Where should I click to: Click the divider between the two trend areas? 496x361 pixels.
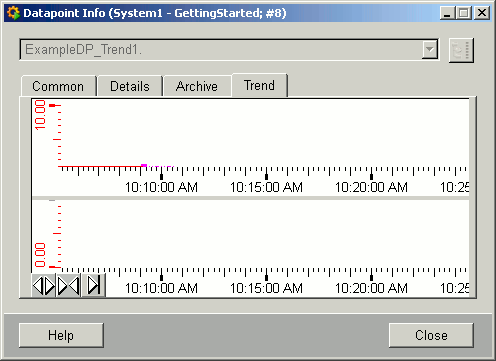250,198
